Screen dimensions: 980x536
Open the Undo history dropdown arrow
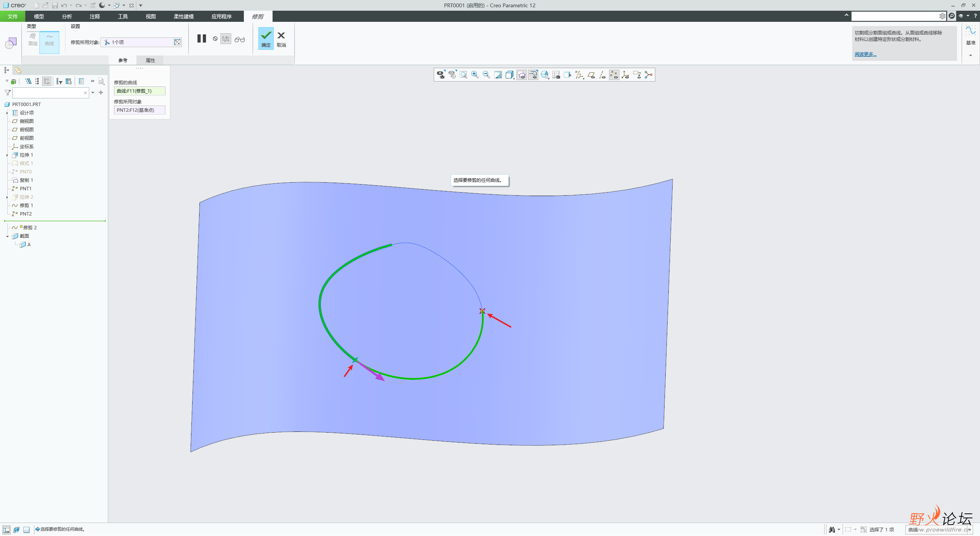(71, 5)
